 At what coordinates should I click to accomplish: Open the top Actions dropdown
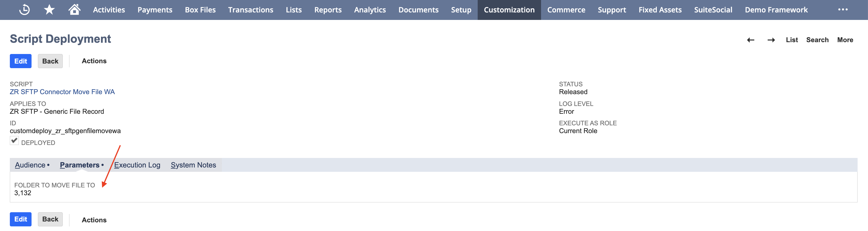[94, 61]
